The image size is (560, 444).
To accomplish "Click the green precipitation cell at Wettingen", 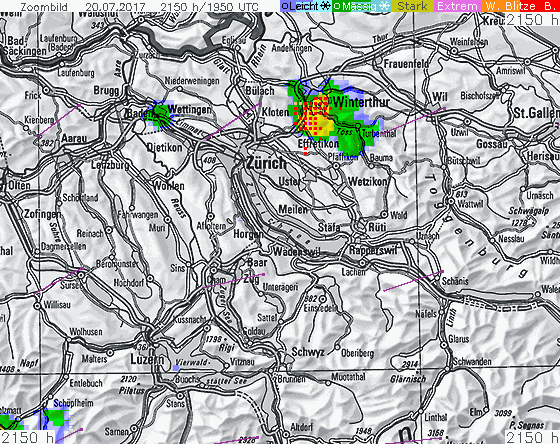I will click(x=158, y=114).
